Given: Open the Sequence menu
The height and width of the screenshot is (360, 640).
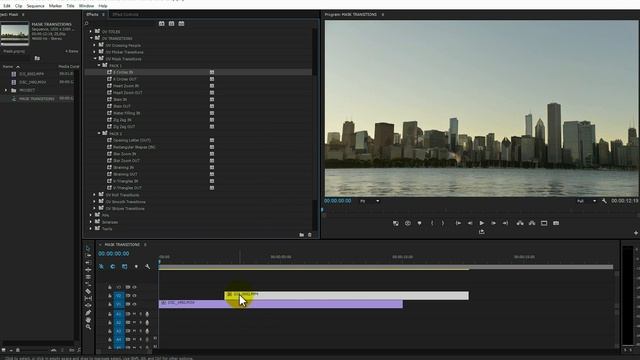Looking at the screenshot, I should 36,6.
